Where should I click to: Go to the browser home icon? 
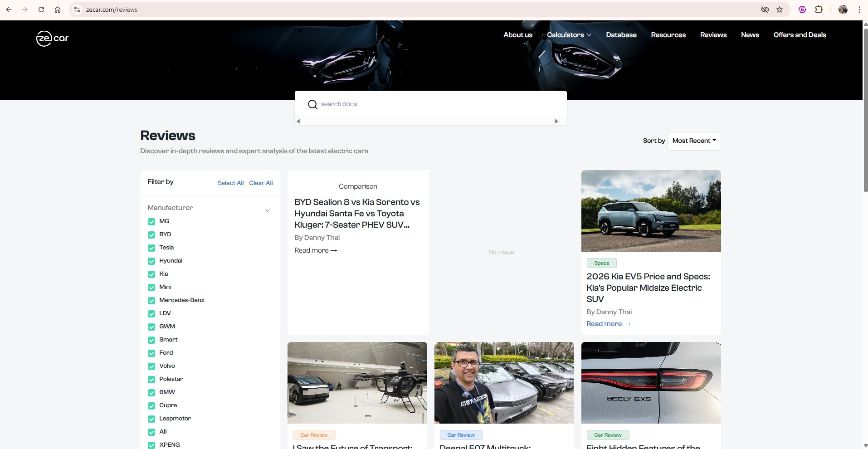coord(58,10)
